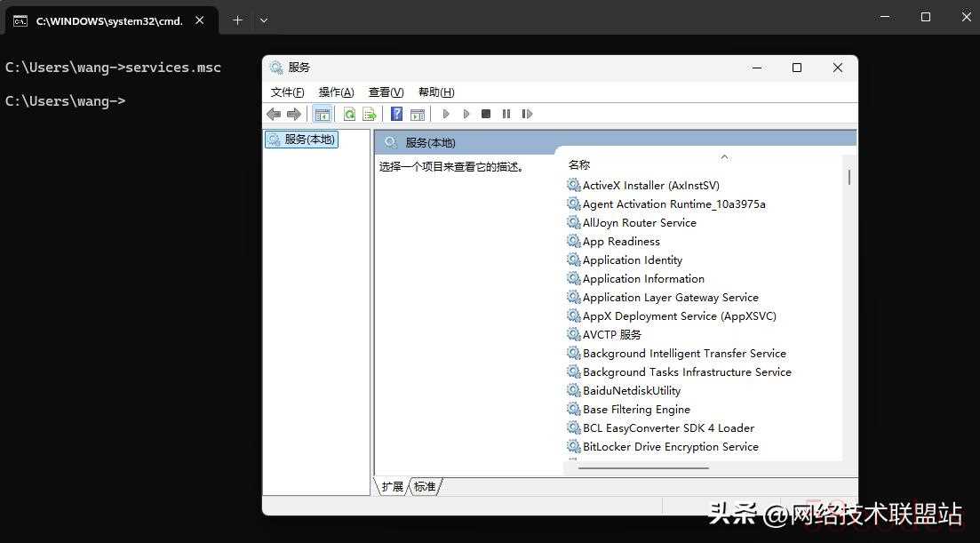The width and height of the screenshot is (980, 543).
Task: Open the 查看(V) menu
Action: coord(386,92)
